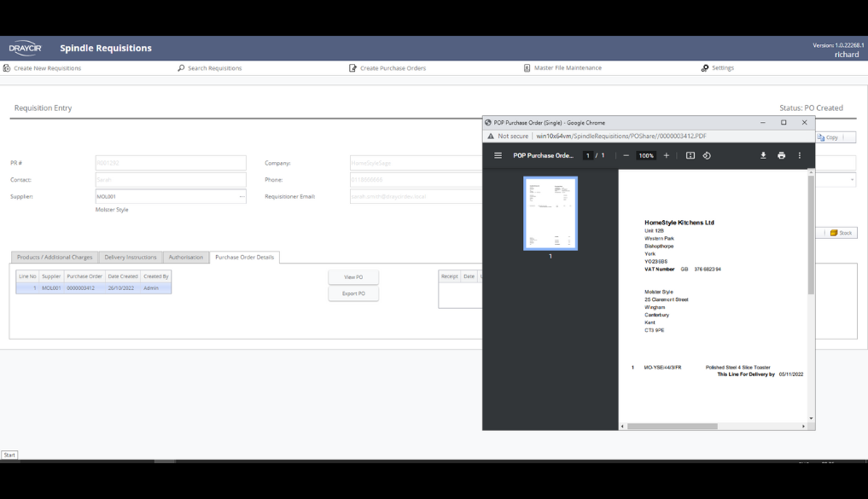The image size is (868, 499).
Task: Open the Settings menu
Action: click(x=718, y=68)
